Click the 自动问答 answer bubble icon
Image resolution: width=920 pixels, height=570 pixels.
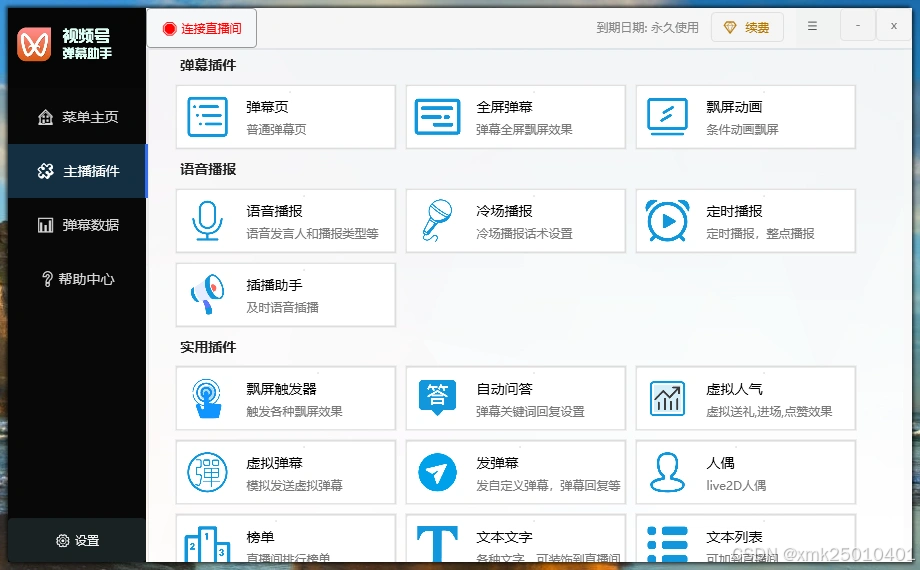point(437,397)
